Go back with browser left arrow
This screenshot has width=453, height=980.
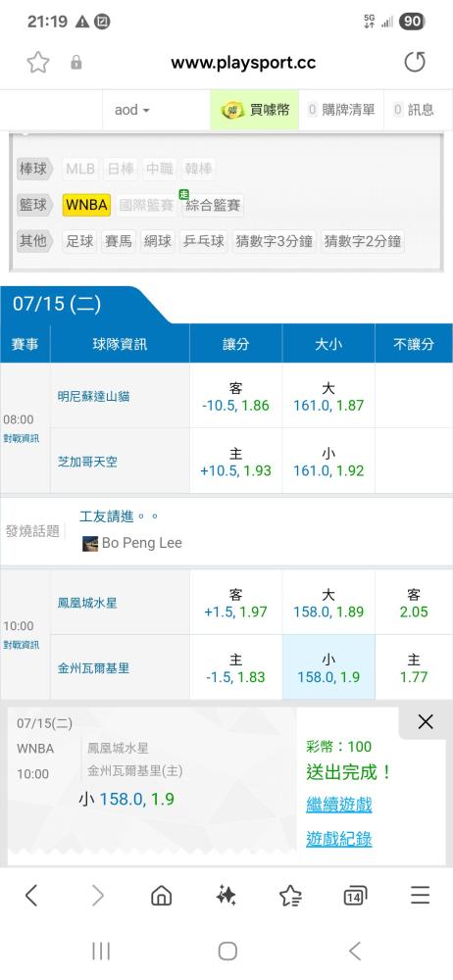31,896
